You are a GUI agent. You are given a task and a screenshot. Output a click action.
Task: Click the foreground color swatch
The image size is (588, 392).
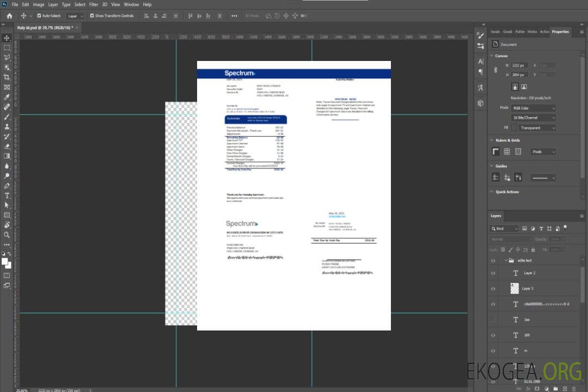(5, 262)
